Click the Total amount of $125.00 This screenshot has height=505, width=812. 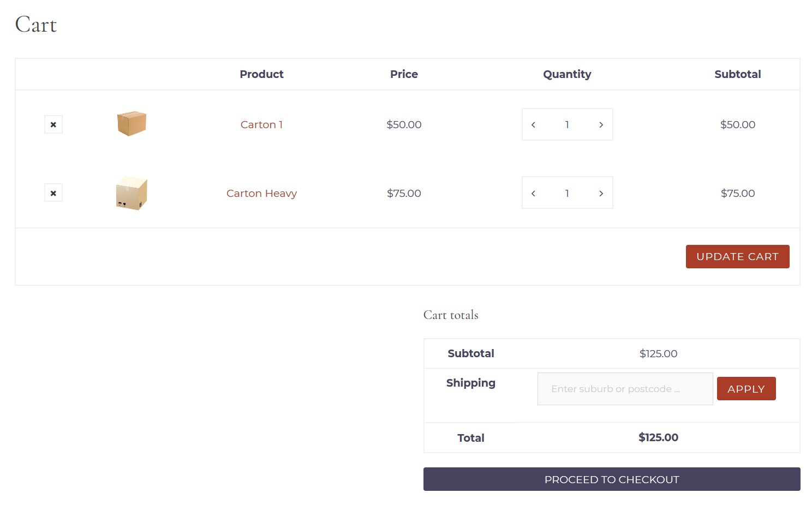click(x=658, y=437)
